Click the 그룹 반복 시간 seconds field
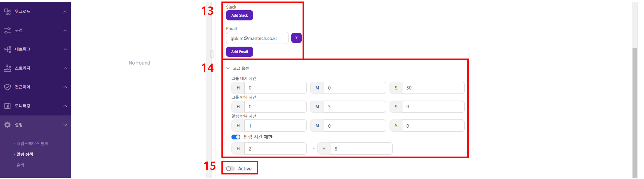Viewport: 644px width, 179px height. coord(433,107)
